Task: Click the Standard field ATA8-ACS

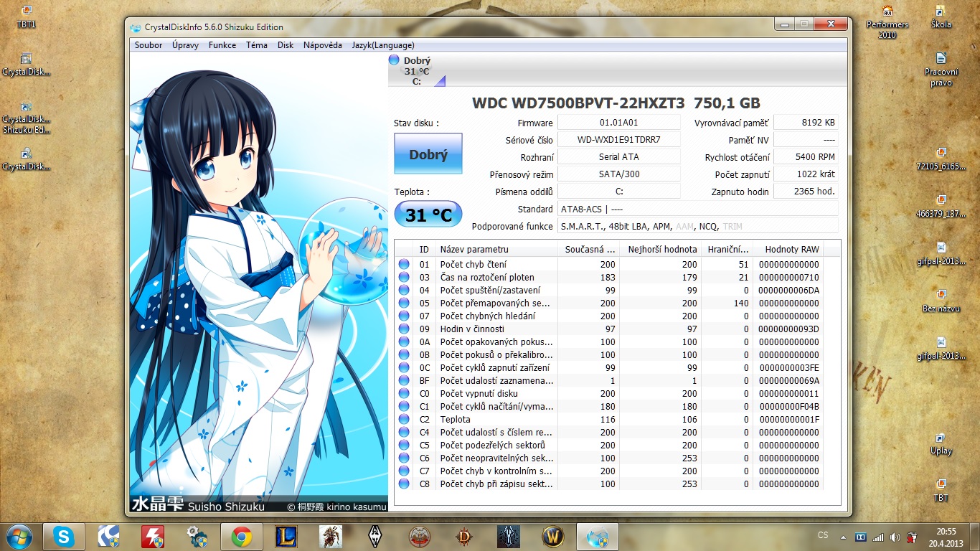Action: click(x=698, y=209)
